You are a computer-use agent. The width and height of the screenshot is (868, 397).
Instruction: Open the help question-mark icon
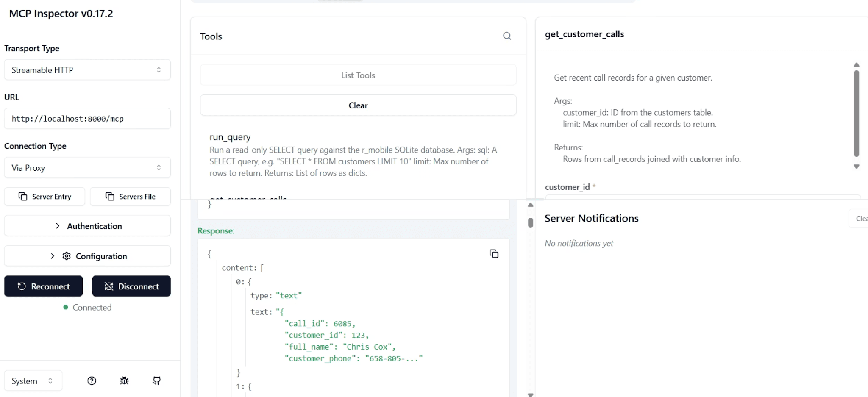[x=92, y=380]
